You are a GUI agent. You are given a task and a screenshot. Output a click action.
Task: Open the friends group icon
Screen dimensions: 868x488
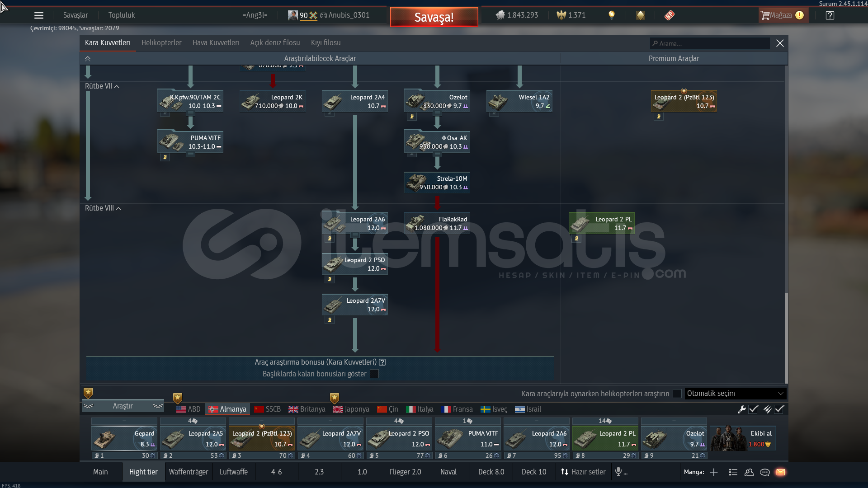coord(749,472)
